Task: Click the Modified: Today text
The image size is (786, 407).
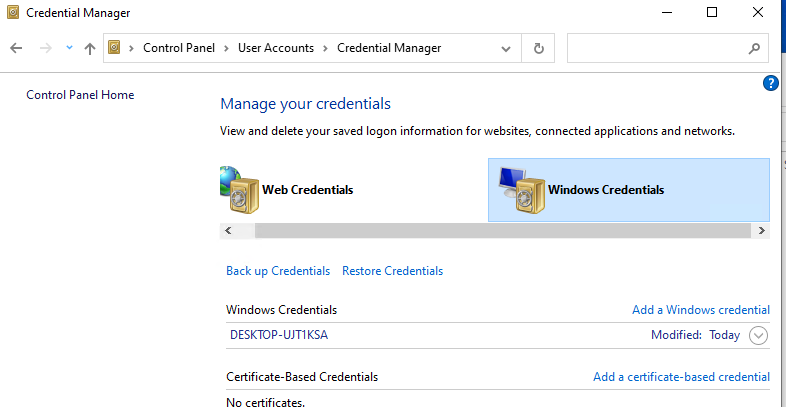Action: coord(695,335)
